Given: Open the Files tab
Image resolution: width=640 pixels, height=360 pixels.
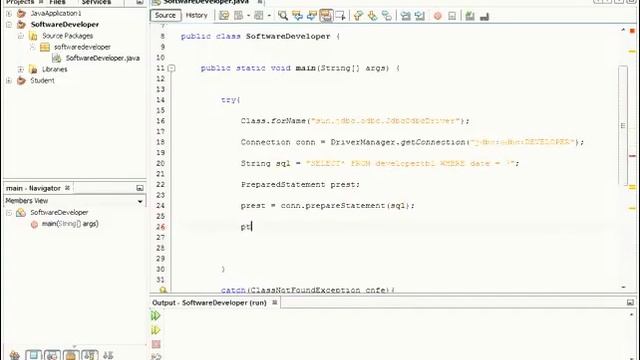Looking at the screenshot, I should (x=57, y=2).
